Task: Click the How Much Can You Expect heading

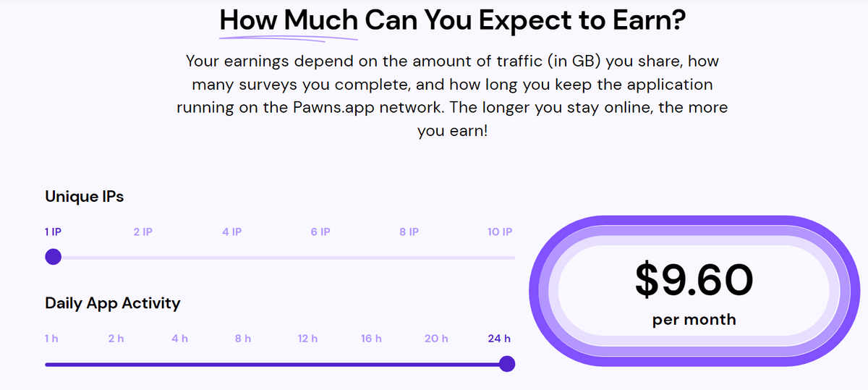Action: tap(452, 20)
